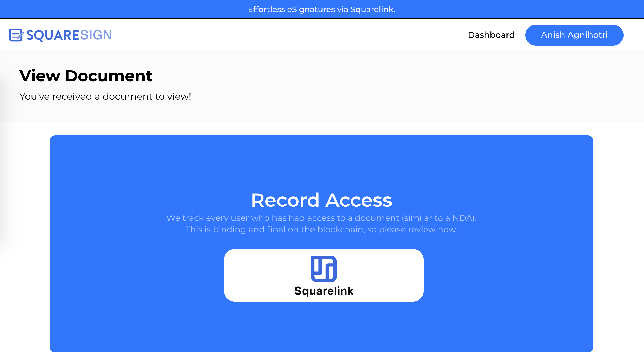Click the 'We track every user' description line
The image size is (644, 364).
coord(321,218)
